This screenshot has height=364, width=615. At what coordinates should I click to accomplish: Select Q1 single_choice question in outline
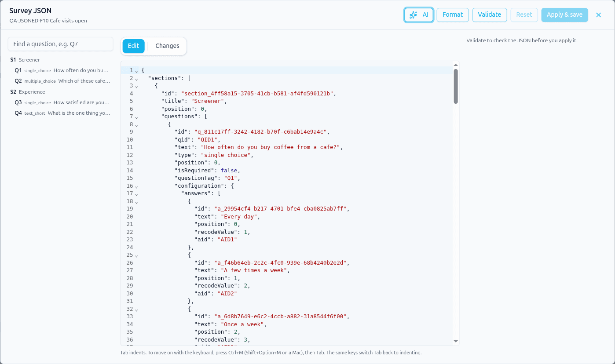62,70
